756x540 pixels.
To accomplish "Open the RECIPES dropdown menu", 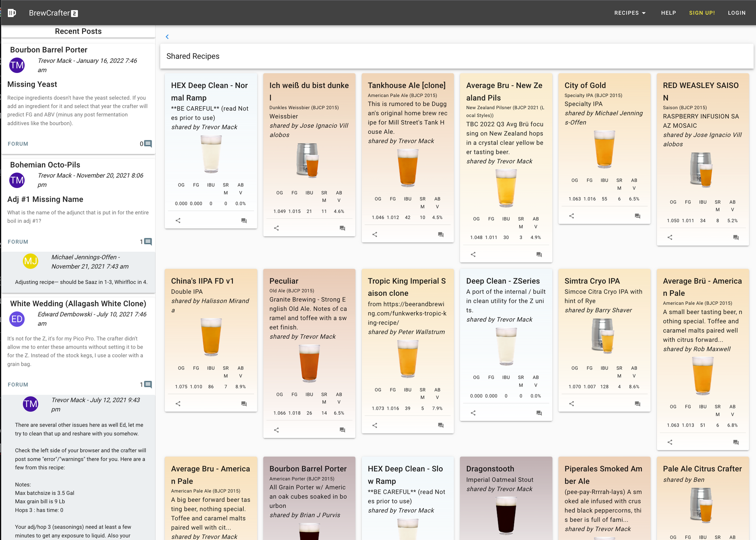I will [x=630, y=13].
